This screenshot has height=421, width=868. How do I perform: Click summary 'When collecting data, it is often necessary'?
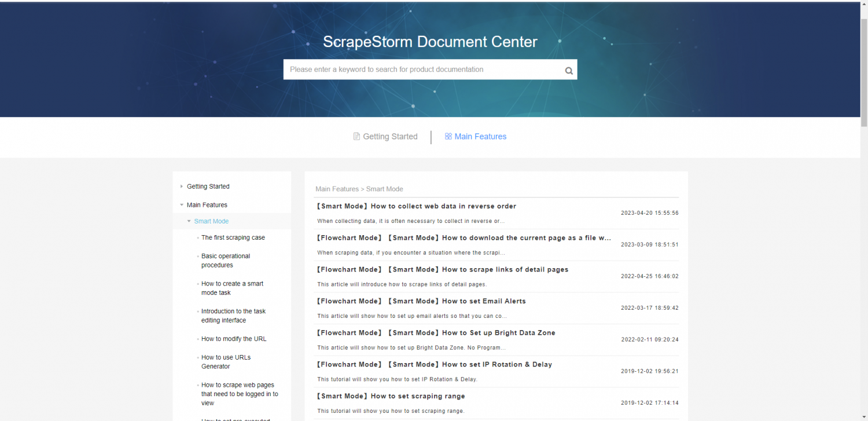411,221
